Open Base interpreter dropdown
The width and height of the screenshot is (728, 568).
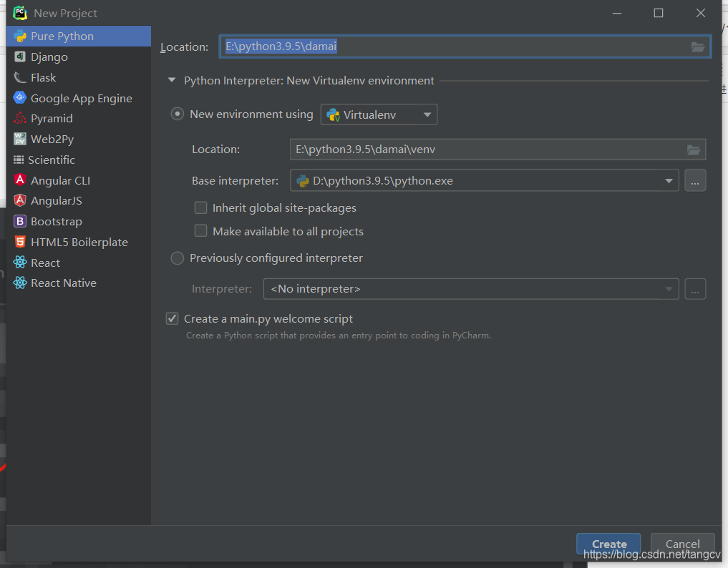coord(484,180)
